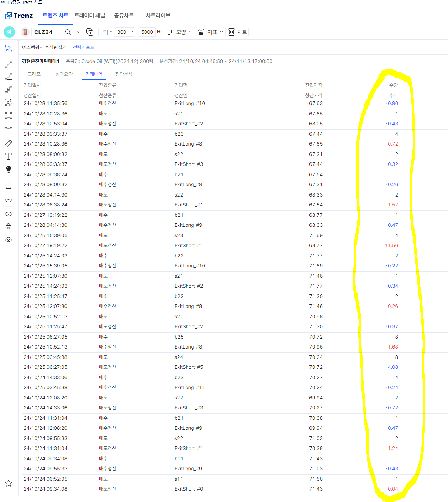The width and height of the screenshot is (448, 502).
Task: Click the favorites star icon
Action: tap(9, 483)
